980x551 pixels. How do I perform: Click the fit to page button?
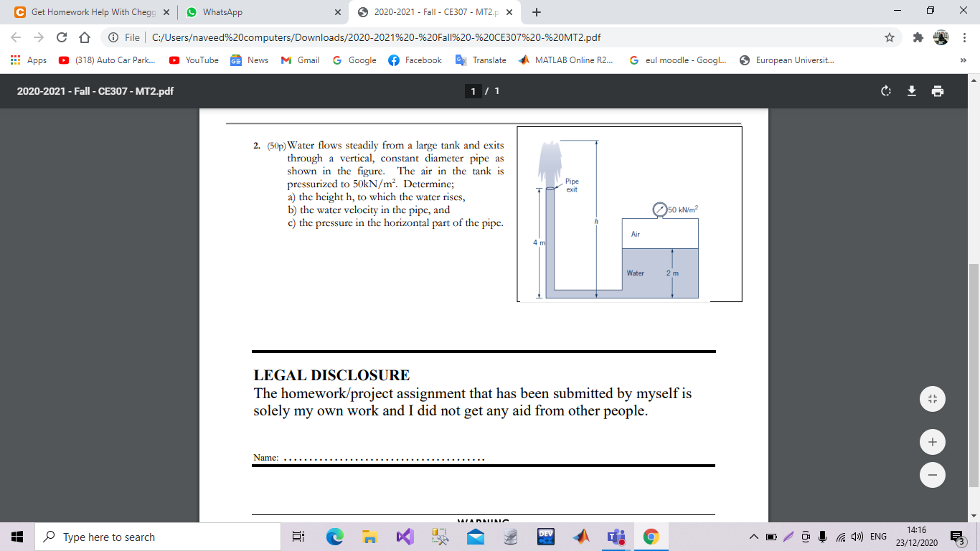point(932,399)
